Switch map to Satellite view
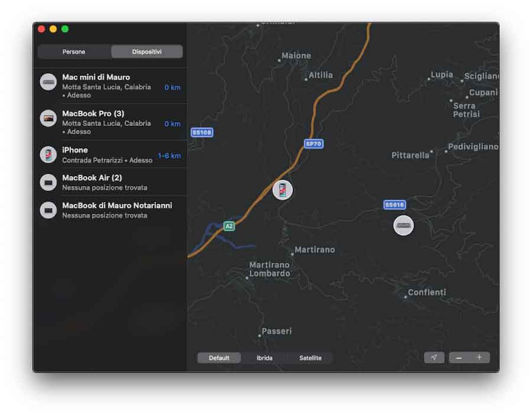Viewport: 532px width, 416px height. click(310, 358)
